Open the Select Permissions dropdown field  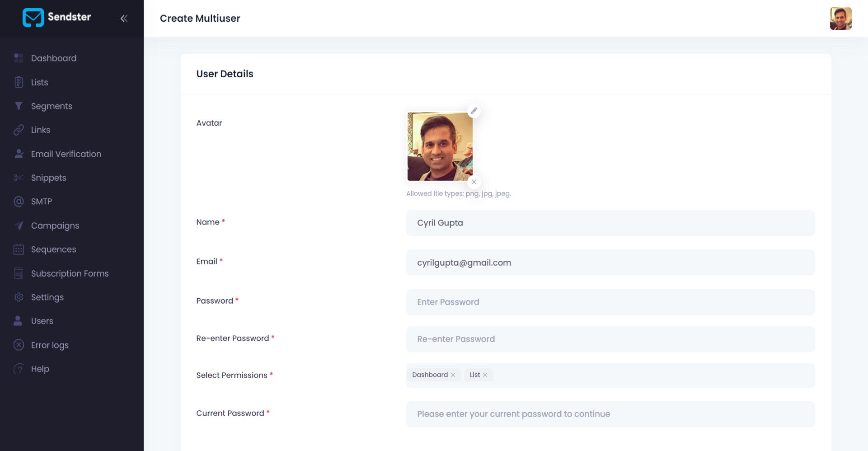tap(651, 376)
